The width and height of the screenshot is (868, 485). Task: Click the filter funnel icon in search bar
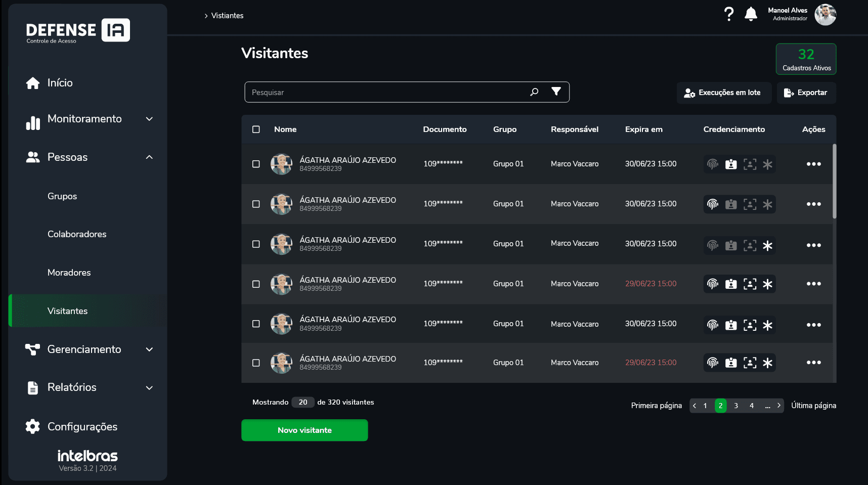(556, 92)
